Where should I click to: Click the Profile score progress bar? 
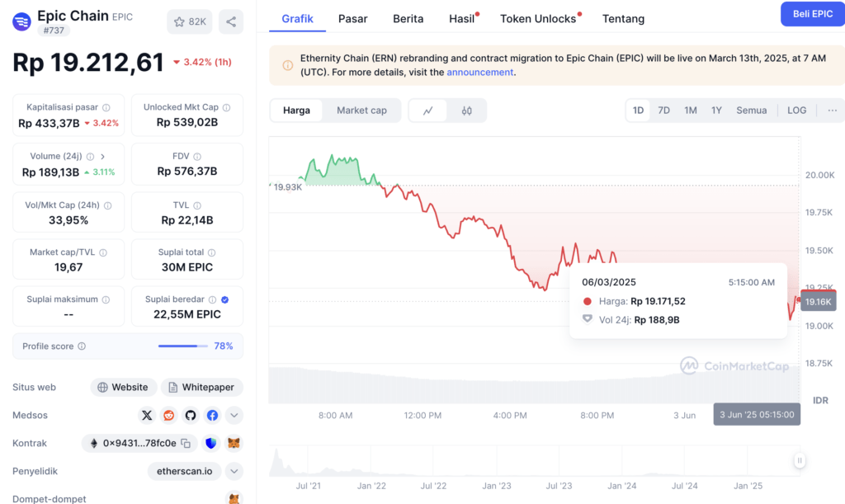point(182,346)
